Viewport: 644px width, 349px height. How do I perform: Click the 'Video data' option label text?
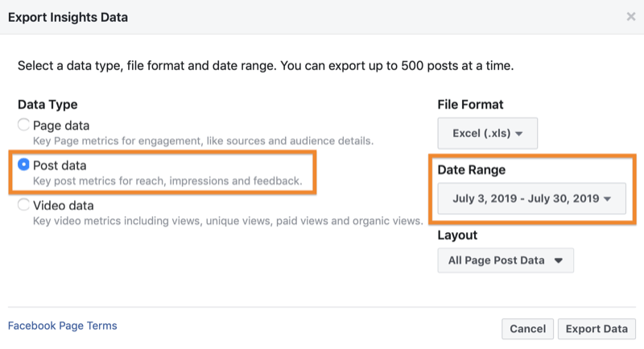64,205
